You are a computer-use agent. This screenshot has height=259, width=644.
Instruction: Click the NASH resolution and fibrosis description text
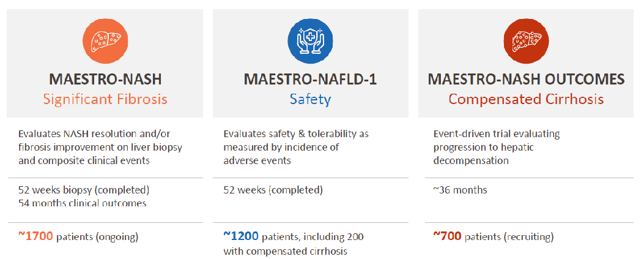coord(100,147)
